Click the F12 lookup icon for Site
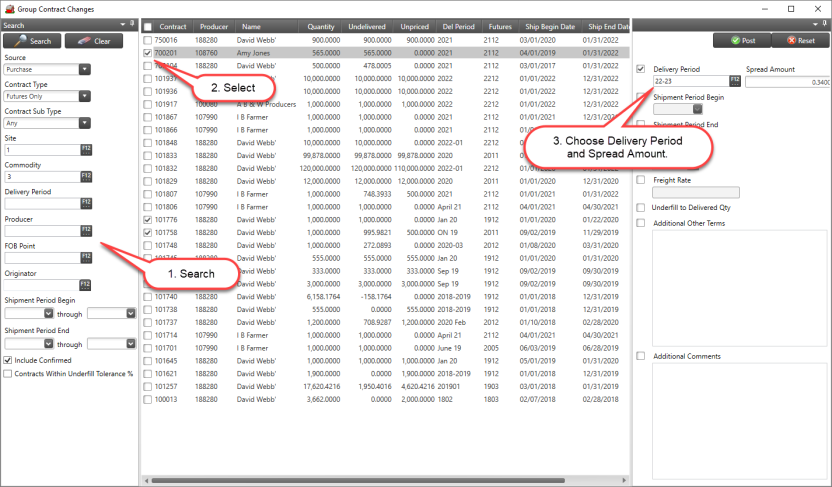 (x=85, y=150)
